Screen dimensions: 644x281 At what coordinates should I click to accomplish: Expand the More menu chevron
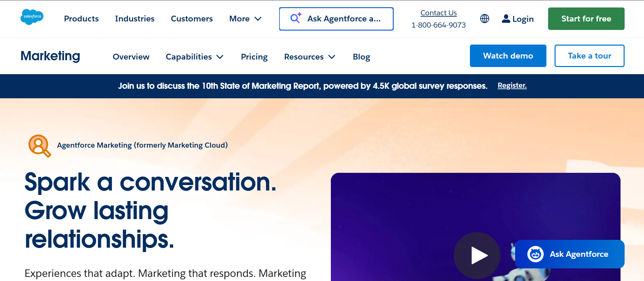[x=258, y=19]
